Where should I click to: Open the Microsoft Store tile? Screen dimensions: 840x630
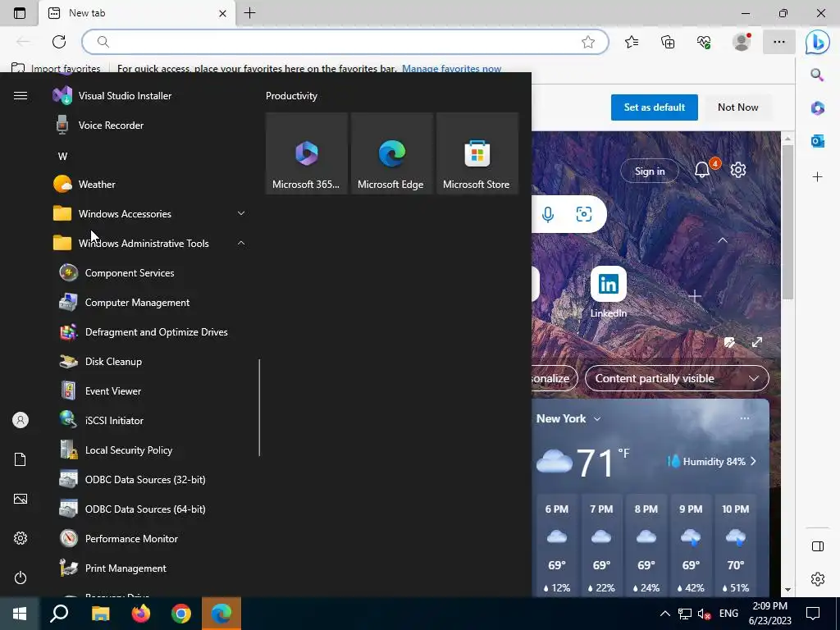pos(477,153)
